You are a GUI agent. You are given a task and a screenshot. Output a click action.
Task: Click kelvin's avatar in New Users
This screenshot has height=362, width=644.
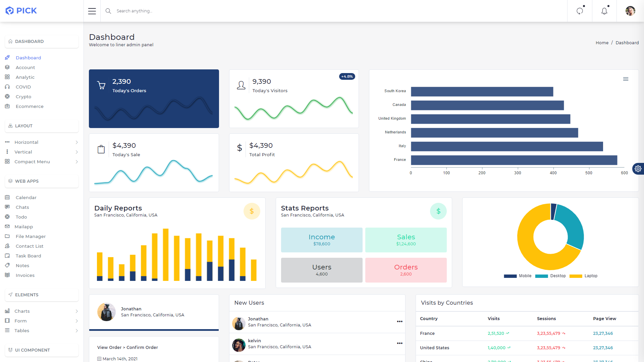pos(239,345)
